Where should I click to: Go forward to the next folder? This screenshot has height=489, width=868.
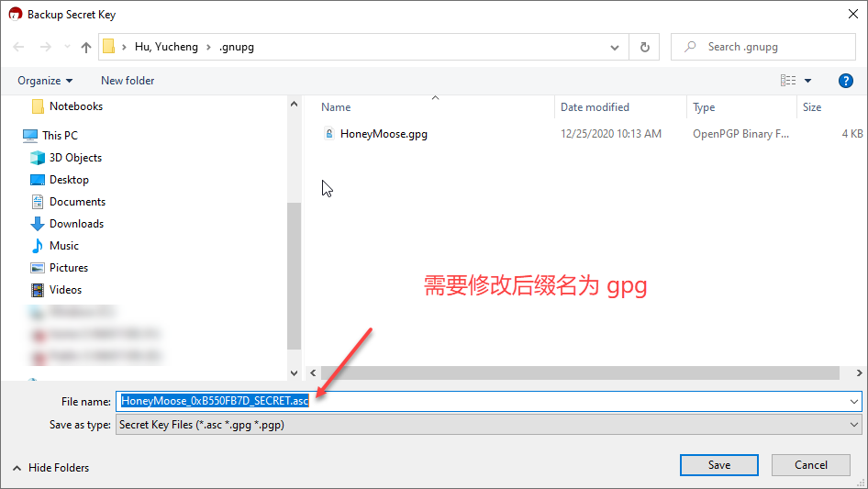point(45,47)
